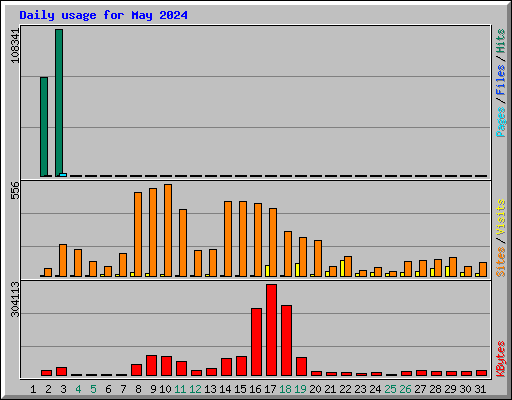
Task: Click green weekend day label 25
Action: click(390, 389)
